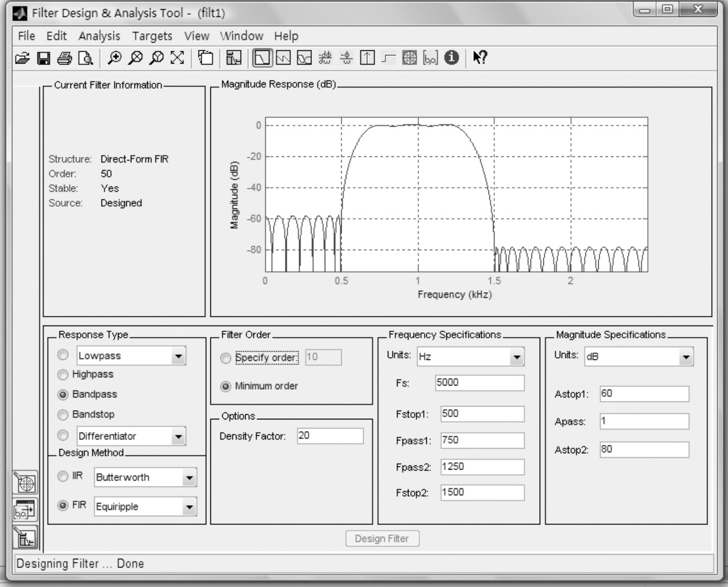Open the Analysis menu
The height and width of the screenshot is (587, 728).
[x=99, y=36]
